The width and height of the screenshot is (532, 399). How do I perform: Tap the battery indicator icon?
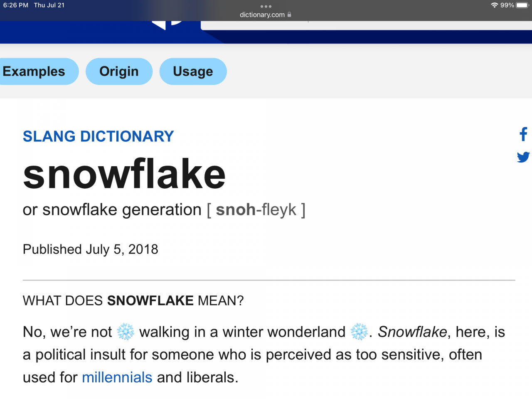point(522,5)
